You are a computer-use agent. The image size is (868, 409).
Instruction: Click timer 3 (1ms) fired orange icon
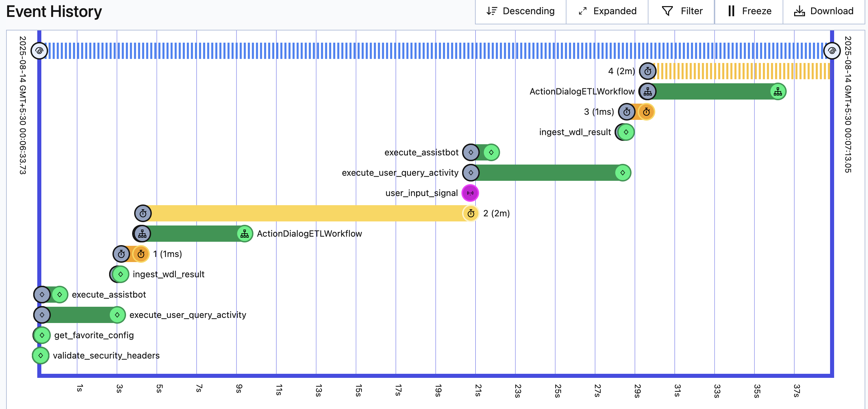tap(646, 112)
